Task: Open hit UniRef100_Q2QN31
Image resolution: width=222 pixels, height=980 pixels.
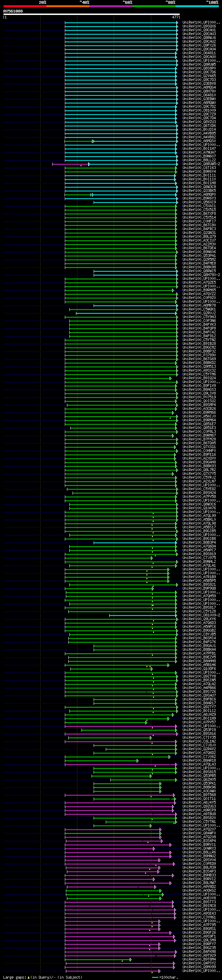Action: point(199,233)
